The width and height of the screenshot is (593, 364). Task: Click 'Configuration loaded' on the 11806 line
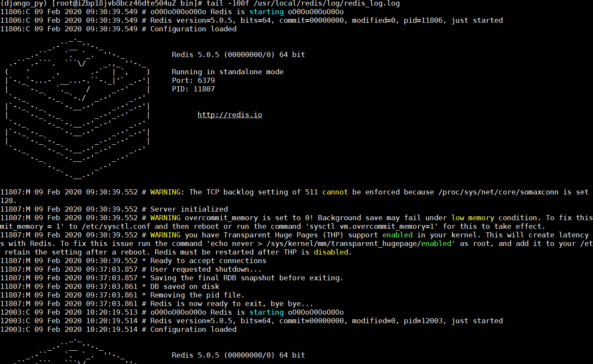pyautogui.click(x=193, y=29)
